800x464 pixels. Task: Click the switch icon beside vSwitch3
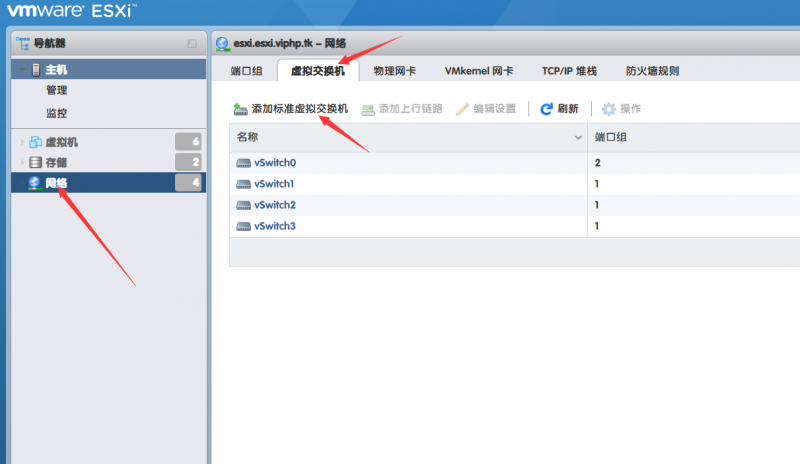click(243, 226)
